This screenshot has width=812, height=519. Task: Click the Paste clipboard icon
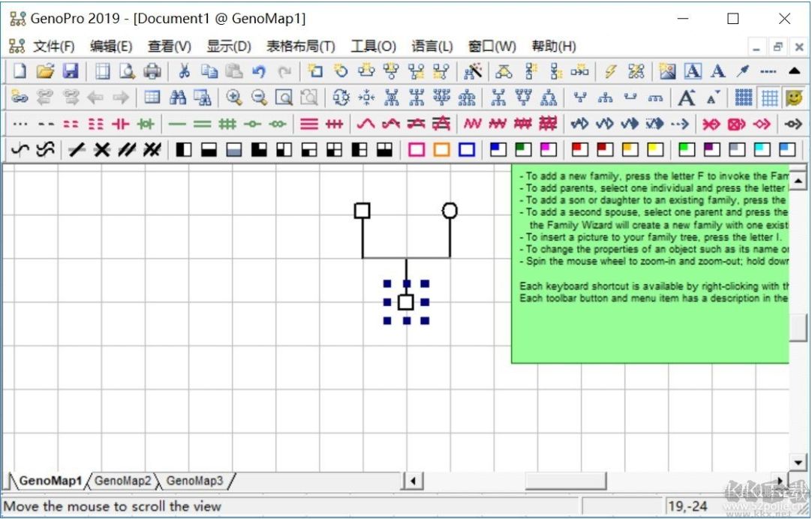(x=233, y=70)
